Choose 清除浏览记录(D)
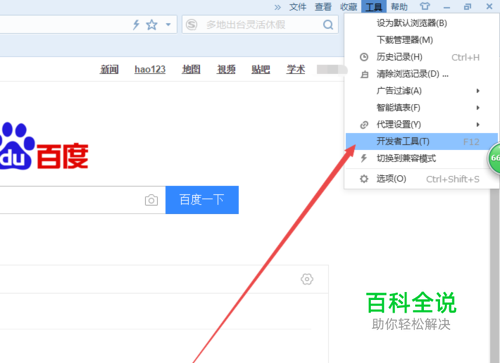 point(421,74)
